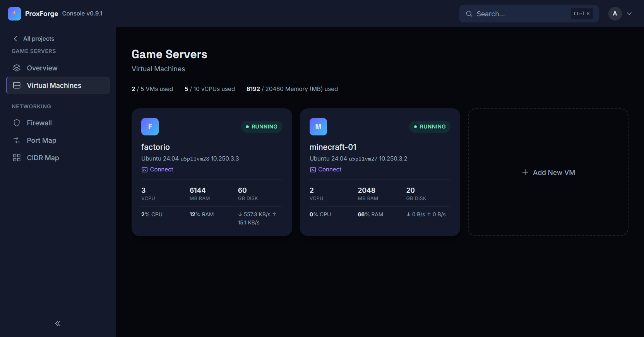Screen dimensions: 644x337
Task: Click the factorio F avatar tile
Action: click(x=150, y=127)
